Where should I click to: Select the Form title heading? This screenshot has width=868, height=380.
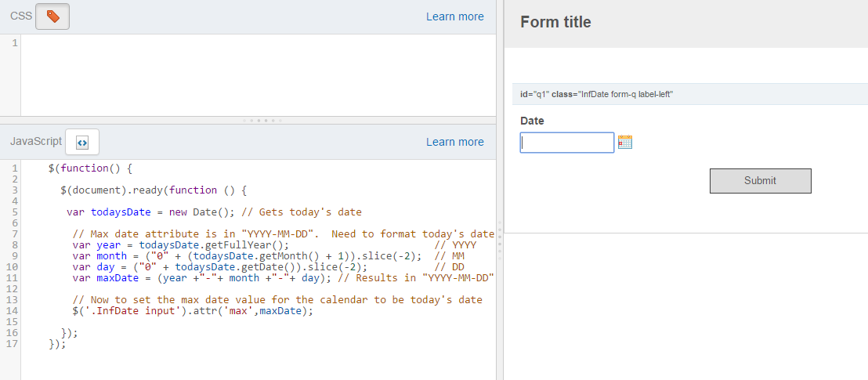coord(555,22)
